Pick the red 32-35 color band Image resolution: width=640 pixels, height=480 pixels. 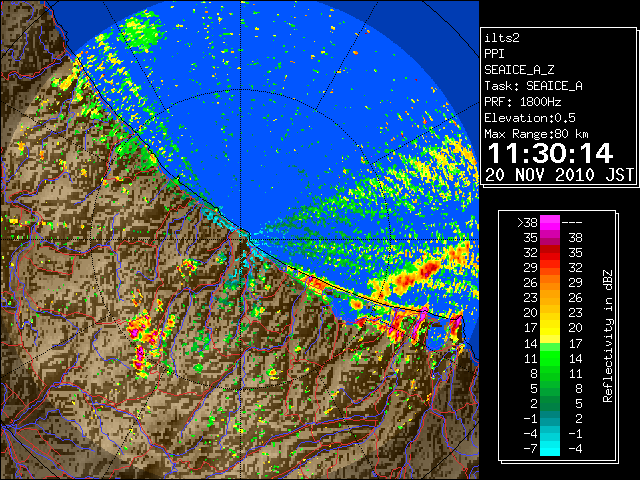[550, 253]
